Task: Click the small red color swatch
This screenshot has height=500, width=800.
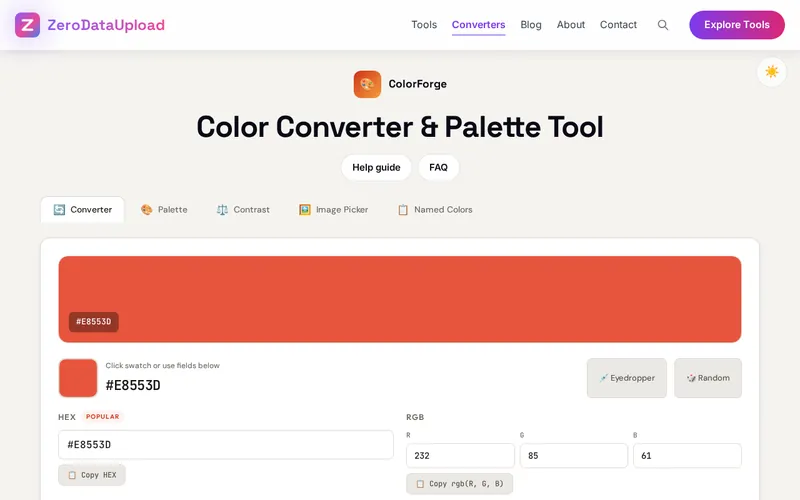Action: pyautogui.click(x=78, y=378)
